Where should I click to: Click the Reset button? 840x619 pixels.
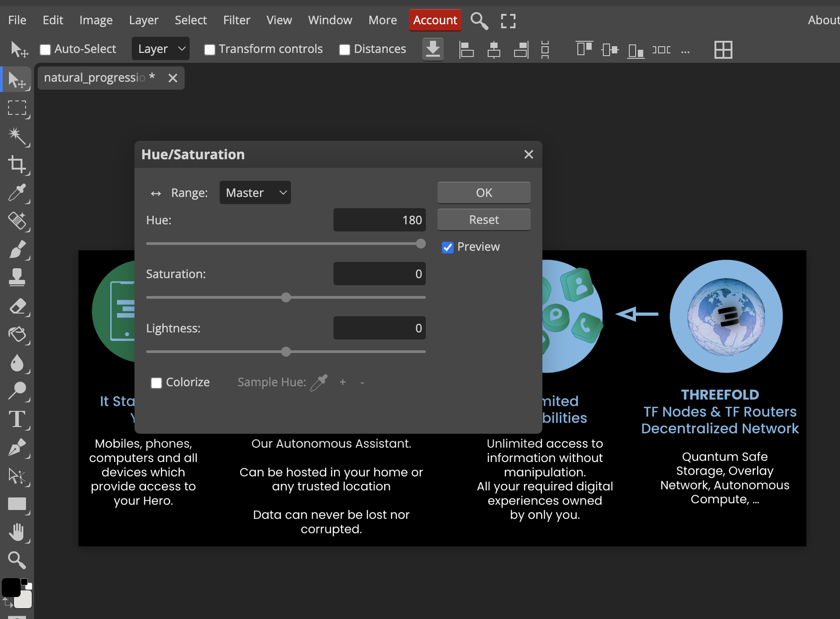(484, 220)
